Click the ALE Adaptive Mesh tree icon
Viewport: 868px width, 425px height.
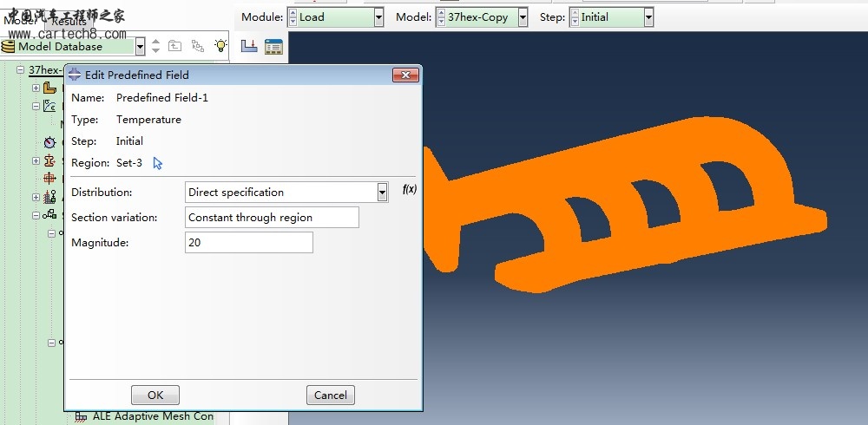(x=82, y=416)
